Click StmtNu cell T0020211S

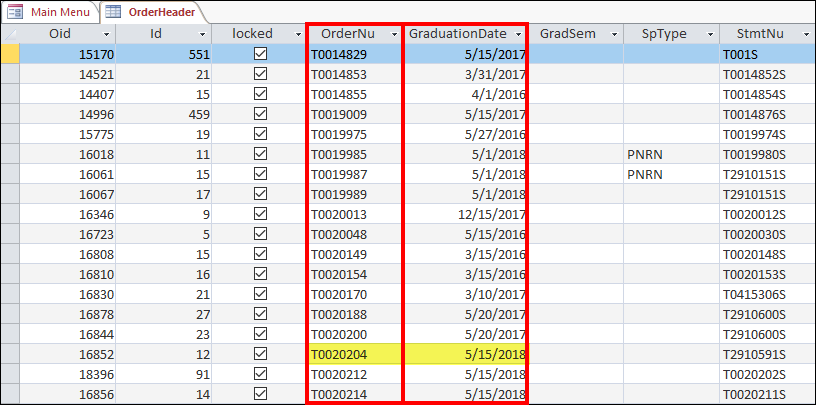pos(768,394)
